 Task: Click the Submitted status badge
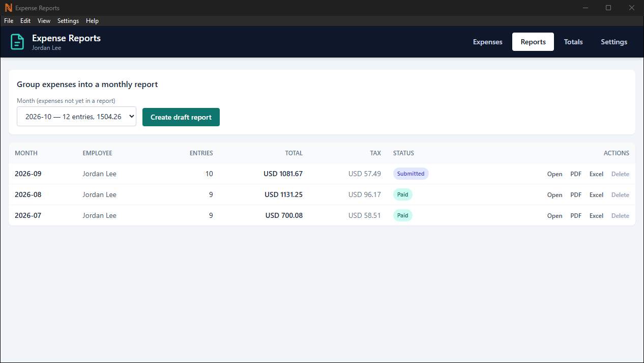pos(411,174)
